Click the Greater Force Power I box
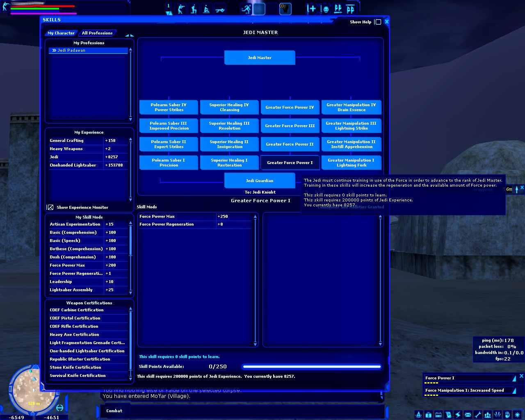The height and width of the screenshot is (420, 525). pos(290,163)
